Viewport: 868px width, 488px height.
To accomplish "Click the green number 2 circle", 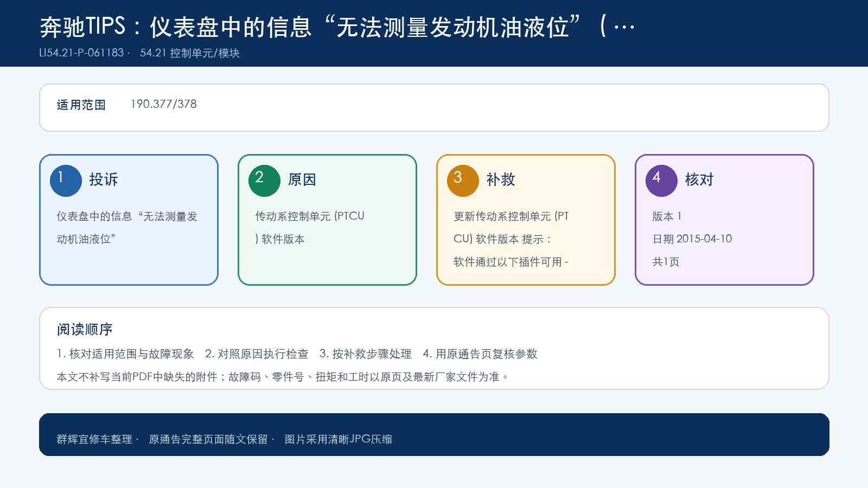I will pyautogui.click(x=264, y=181).
